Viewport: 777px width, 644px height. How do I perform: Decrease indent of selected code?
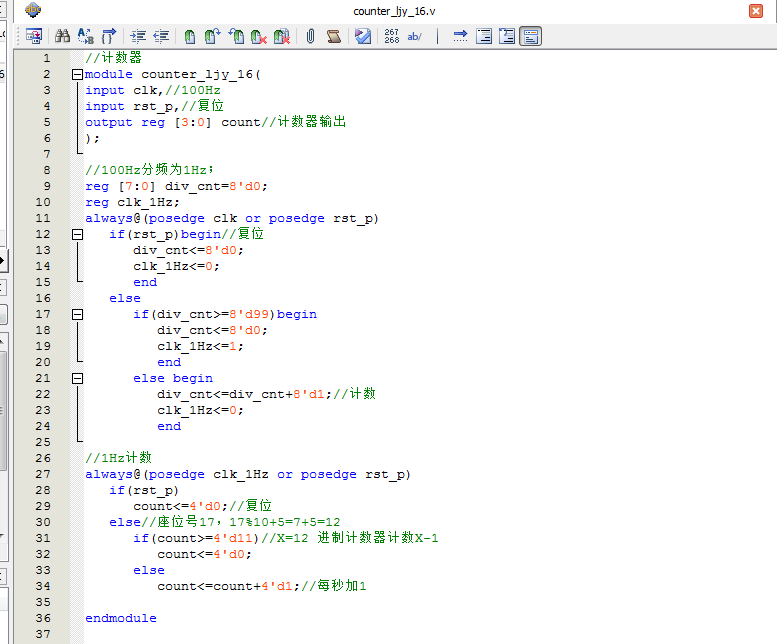point(160,36)
